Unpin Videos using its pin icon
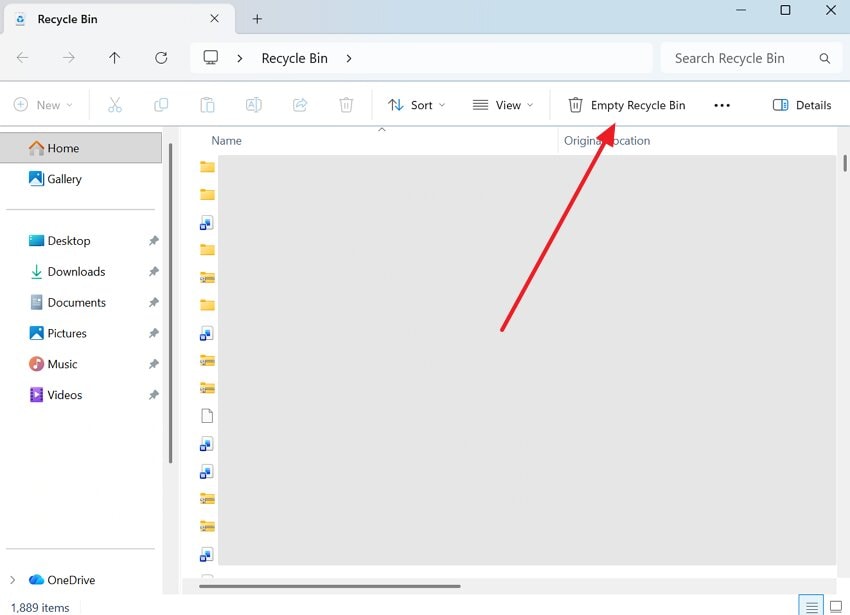 pos(153,395)
